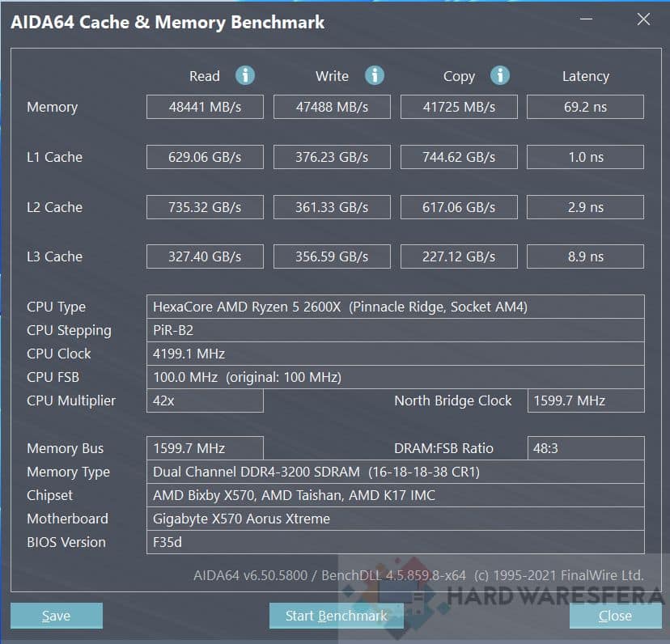Image resolution: width=670 pixels, height=644 pixels.
Task: Click CPU Clock field 4199.1 MHz
Action: click(395, 354)
